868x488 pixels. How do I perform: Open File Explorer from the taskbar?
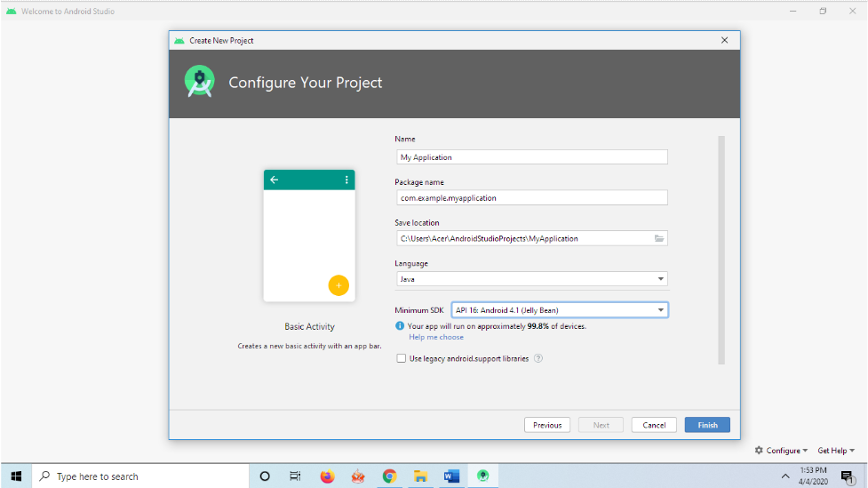420,476
